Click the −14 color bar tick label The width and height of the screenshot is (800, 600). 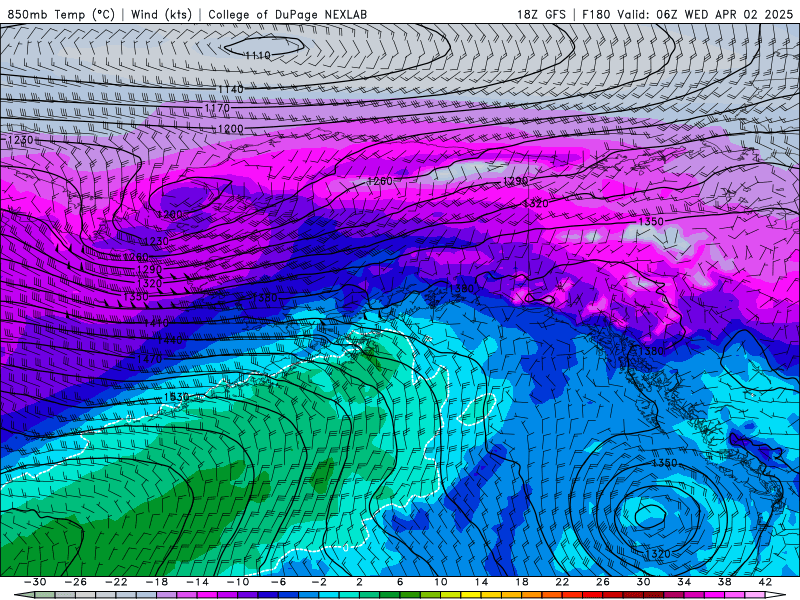(197, 582)
